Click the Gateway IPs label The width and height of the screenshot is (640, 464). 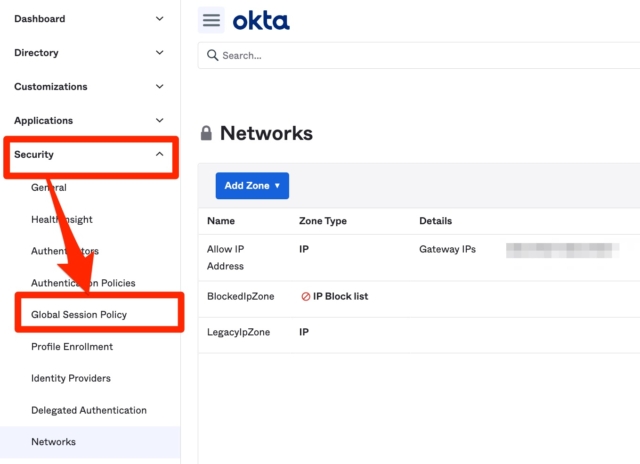[447, 249]
